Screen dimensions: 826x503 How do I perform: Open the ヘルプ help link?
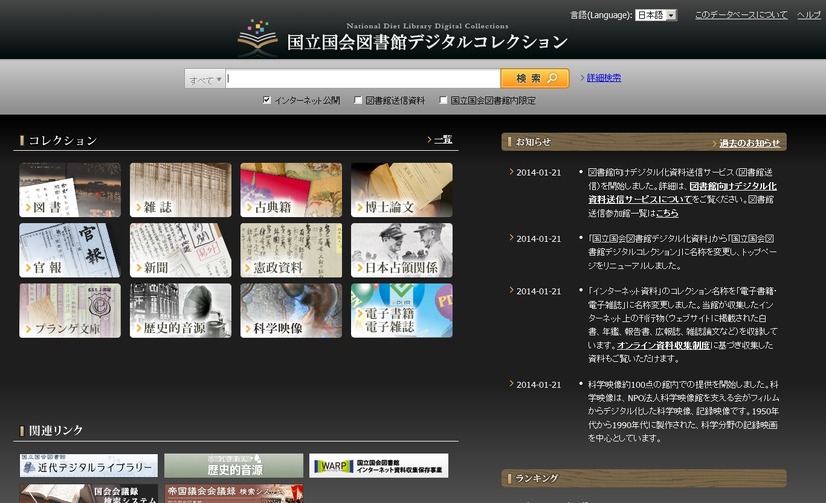(x=809, y=15)
